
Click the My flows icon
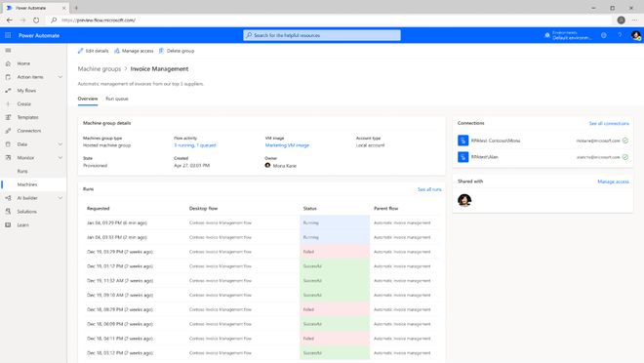(x=8, y=91)
